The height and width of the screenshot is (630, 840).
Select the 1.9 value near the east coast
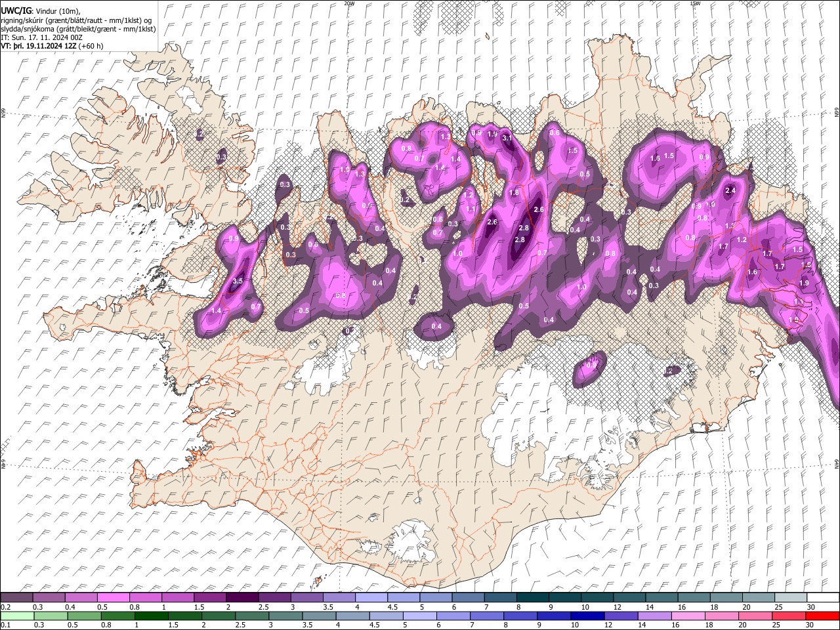pos(804,283)
